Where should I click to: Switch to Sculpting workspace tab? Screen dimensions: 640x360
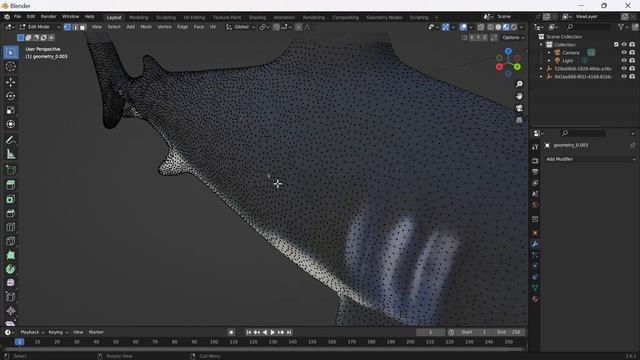tap(166, 18)
